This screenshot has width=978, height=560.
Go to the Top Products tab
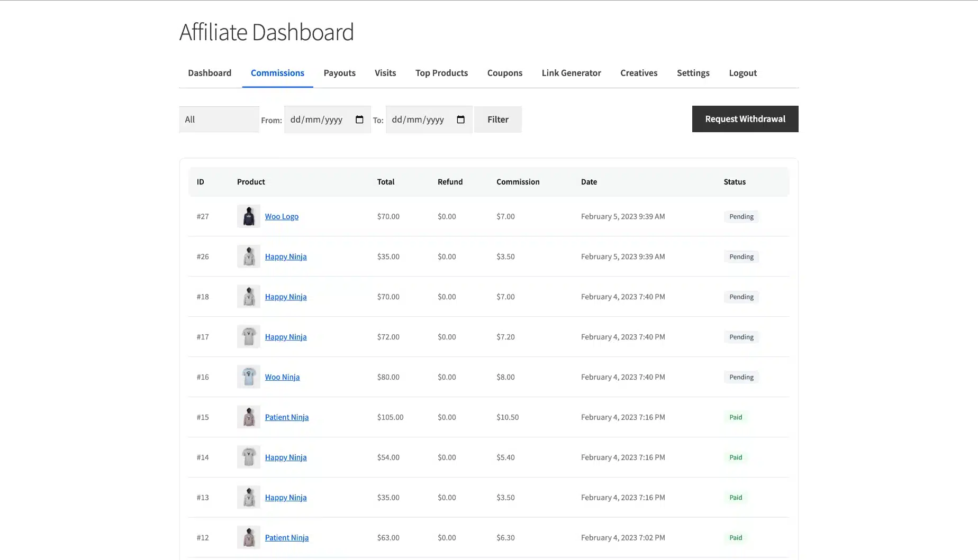(441, 73)
